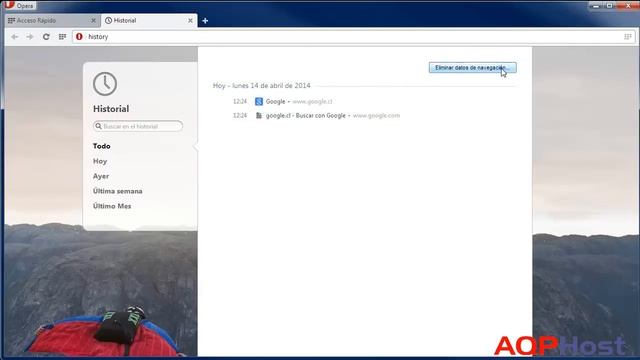This screenshot has height=360, width=640.
Task: Maximize the Opera window
Action: (609, 6)
